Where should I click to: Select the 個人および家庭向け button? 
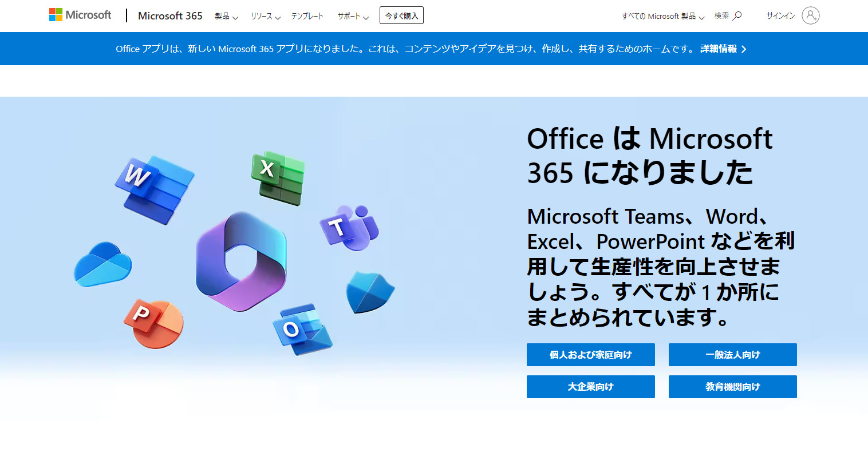tap(591, 355)
